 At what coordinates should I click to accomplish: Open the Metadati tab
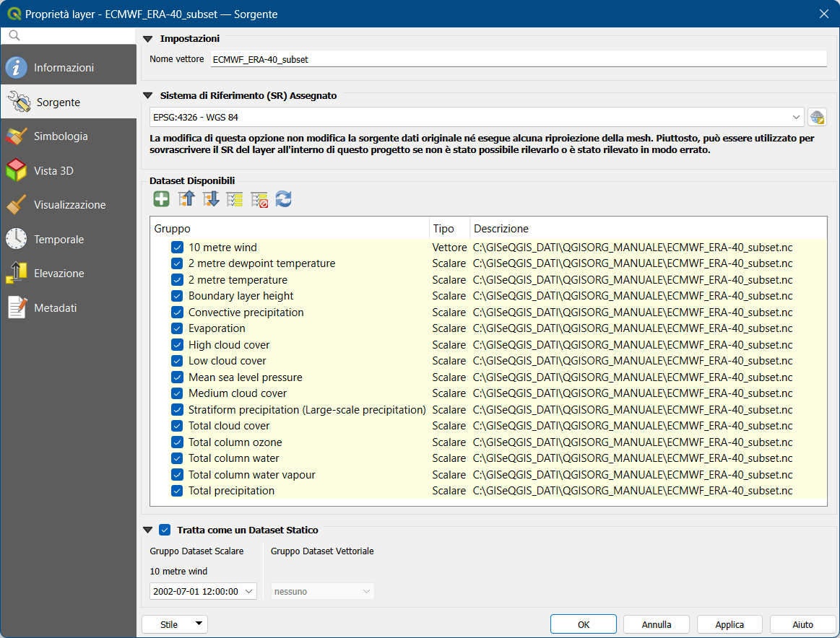click(69, 307)
